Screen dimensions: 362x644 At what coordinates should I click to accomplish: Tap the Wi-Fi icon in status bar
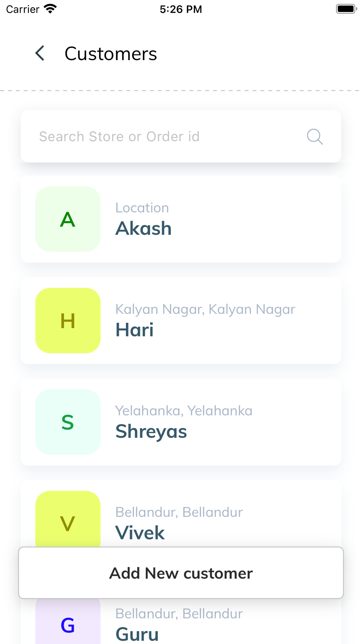[x=50, y=9]
